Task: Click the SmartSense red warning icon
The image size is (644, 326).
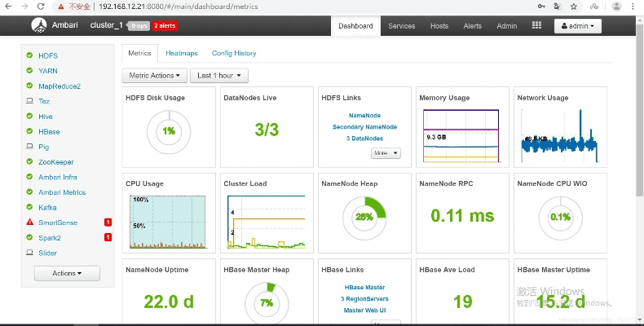Action: pyautogui.click(x=29, y=222)
